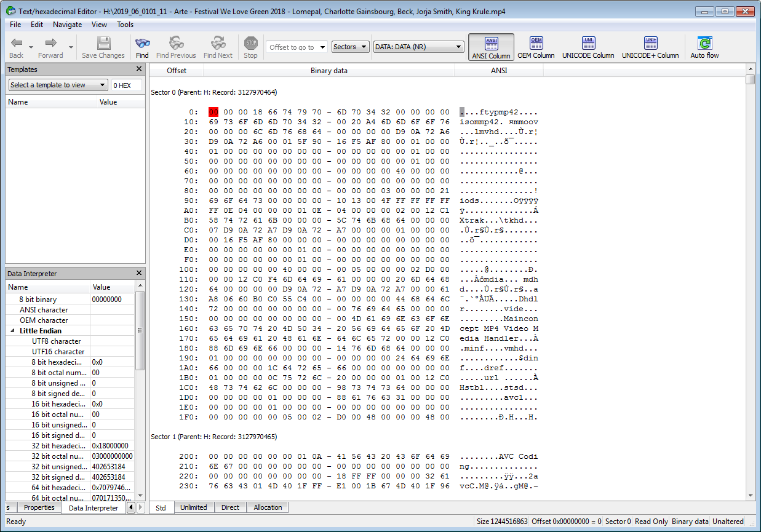Click the Sector 1 parent record heading

point(213,437)
